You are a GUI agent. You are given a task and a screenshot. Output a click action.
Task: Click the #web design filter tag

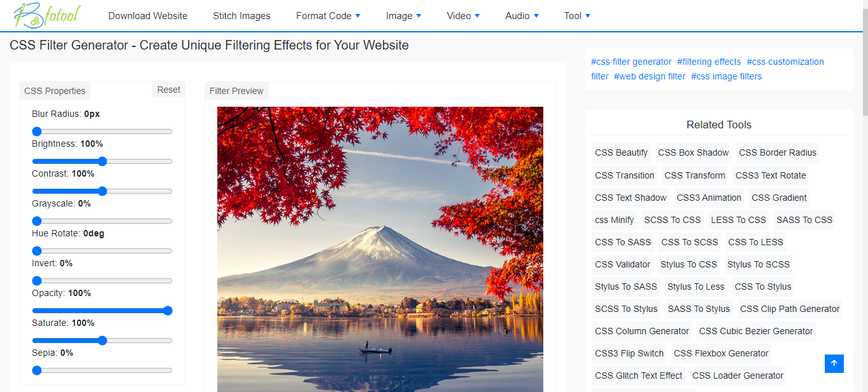pos(649,76)
